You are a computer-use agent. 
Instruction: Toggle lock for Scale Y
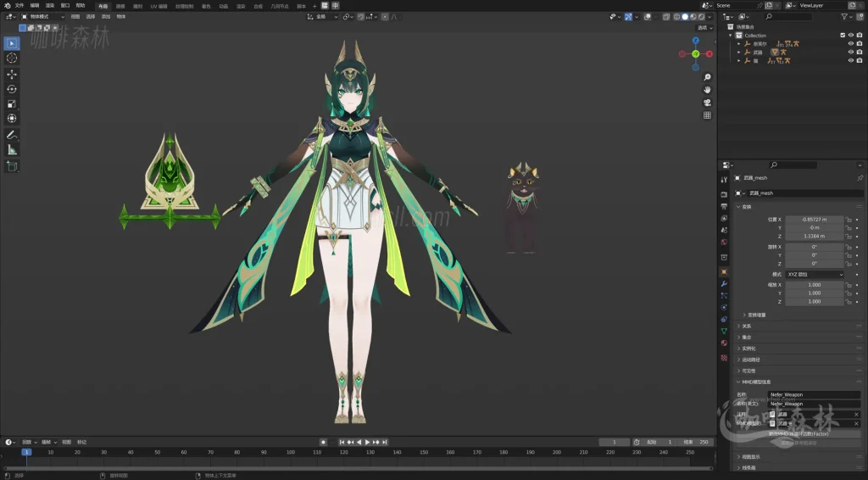[x=848, y=293]
